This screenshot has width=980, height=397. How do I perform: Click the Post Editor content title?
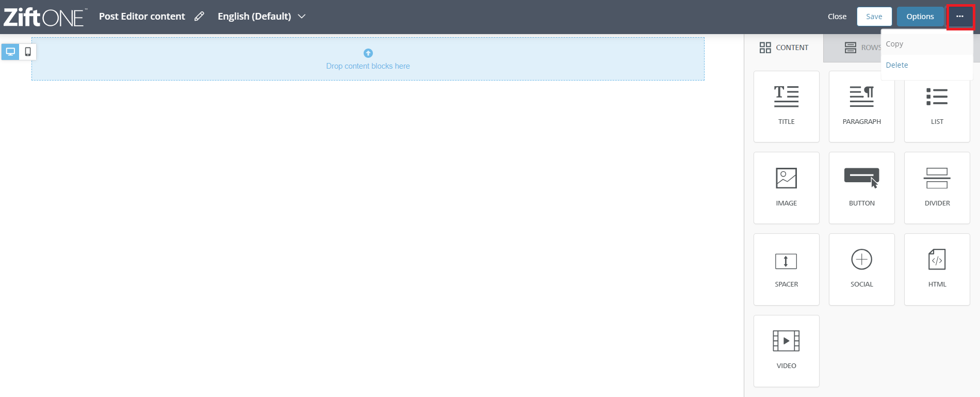(x=142, y=17)
